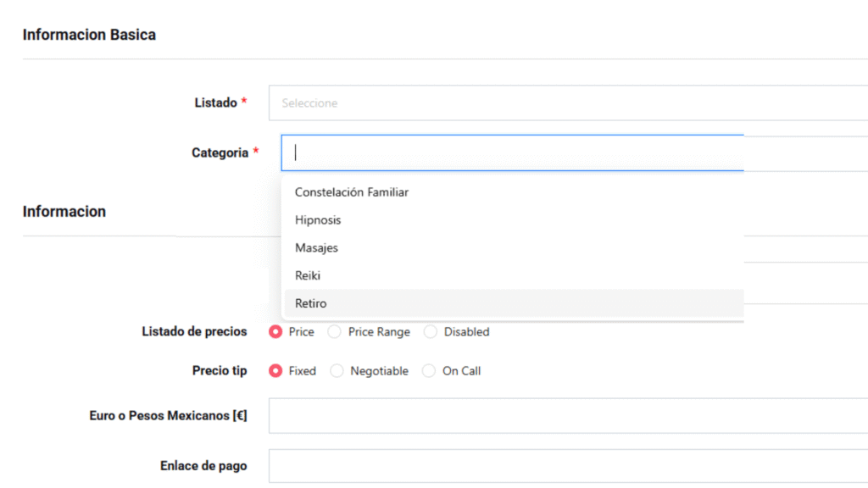Click the Precio tip label

220,371
